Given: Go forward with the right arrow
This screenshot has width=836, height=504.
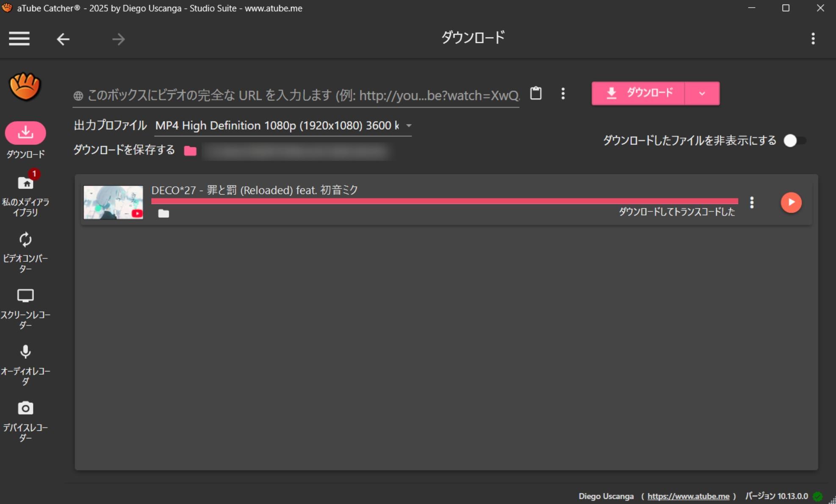Looking at the screenshot, I should pyautogui.click(x=119, y=39).
